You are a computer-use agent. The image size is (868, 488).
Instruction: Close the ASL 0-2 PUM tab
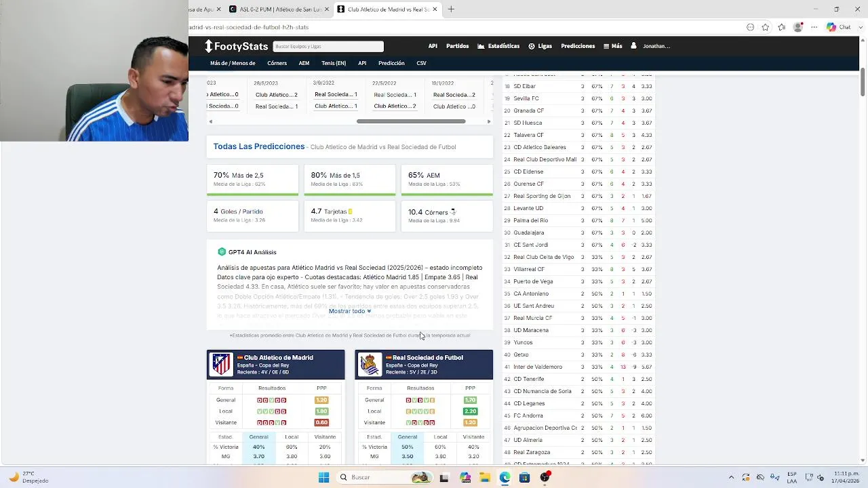327,9
